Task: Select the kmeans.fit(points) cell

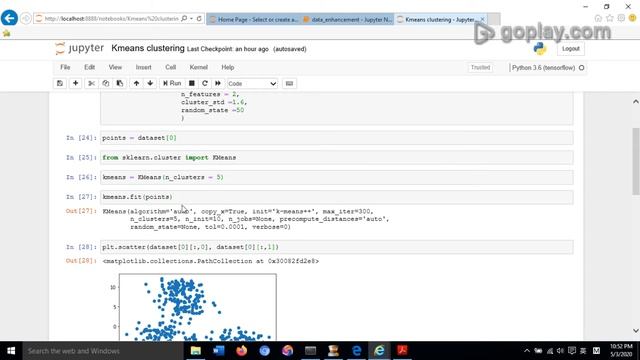Action: [x=337, y=197]
